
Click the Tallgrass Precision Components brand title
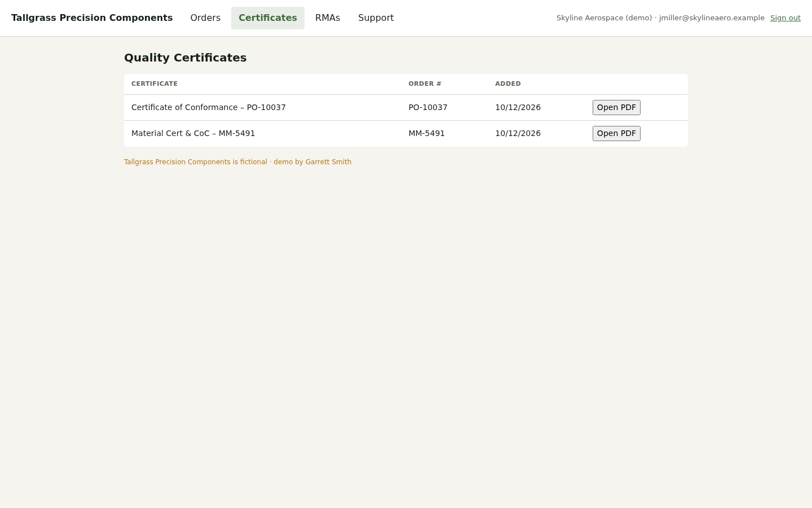[92, 18]
